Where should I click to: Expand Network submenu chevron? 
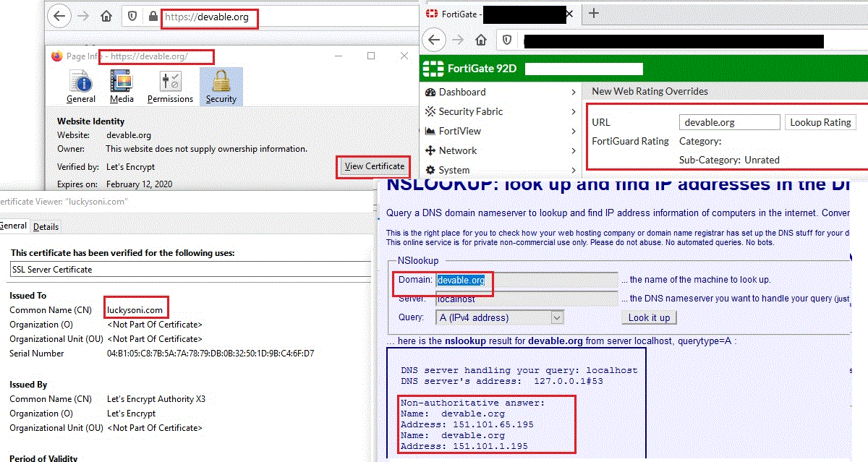pyautogui.click(x=574, y=150)
